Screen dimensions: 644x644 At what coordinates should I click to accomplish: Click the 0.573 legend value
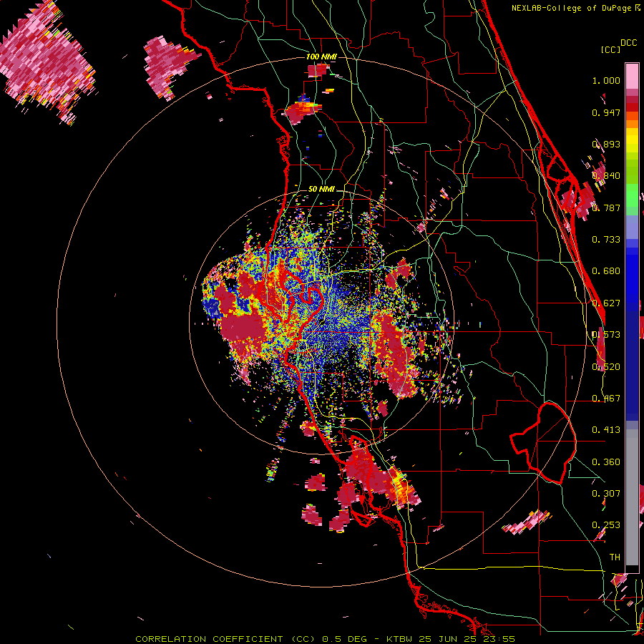click(x=606, y=335)
